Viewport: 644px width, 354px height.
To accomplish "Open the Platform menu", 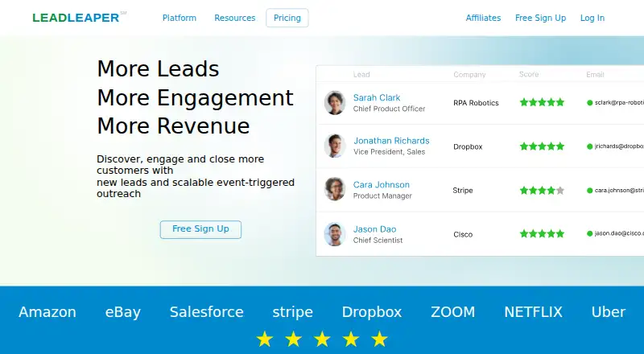I will 180,18.
